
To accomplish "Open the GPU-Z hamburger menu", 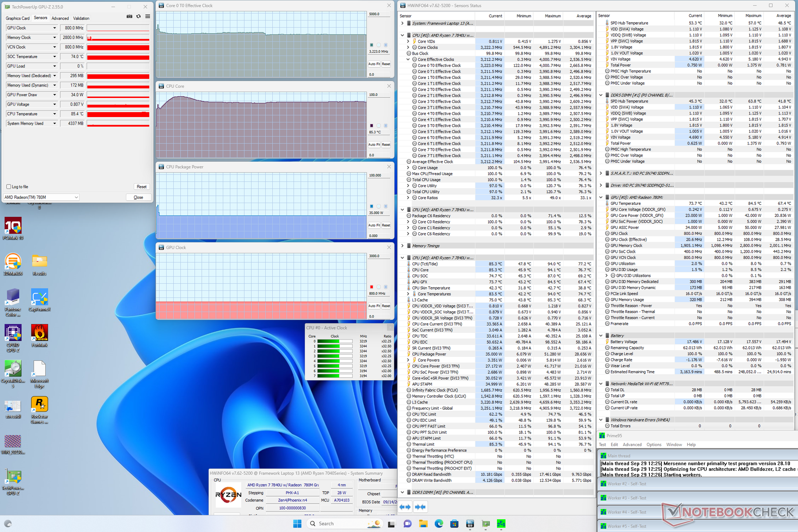I will click(148, 16).
